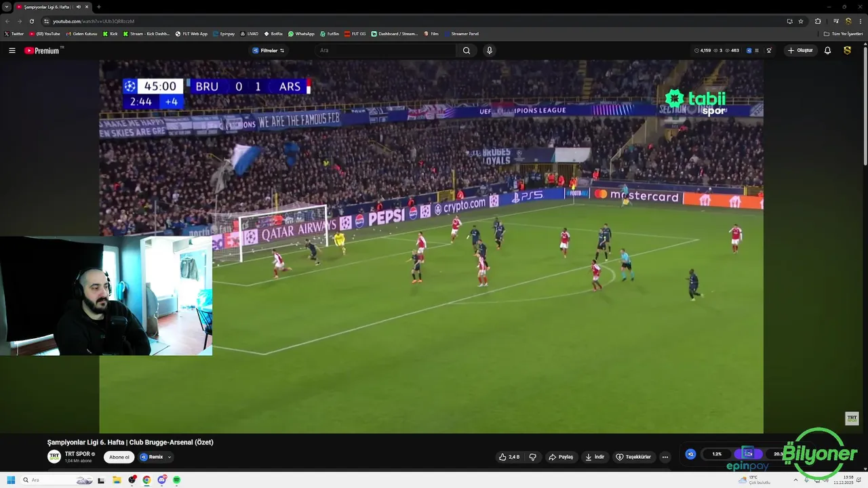This screenshot has width=868, height=488.
Task: Click the YouTube Ara search field
Action: [387, 50]
